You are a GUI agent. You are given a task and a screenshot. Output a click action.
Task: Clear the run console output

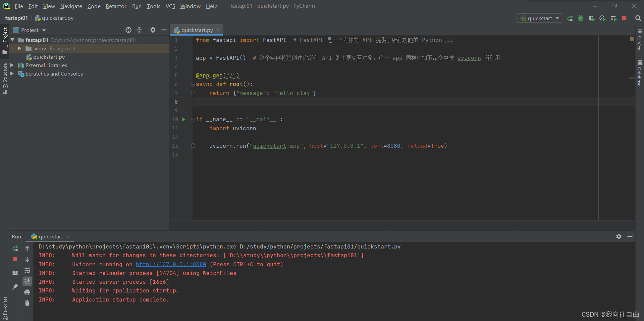click(x=27, y=303)
